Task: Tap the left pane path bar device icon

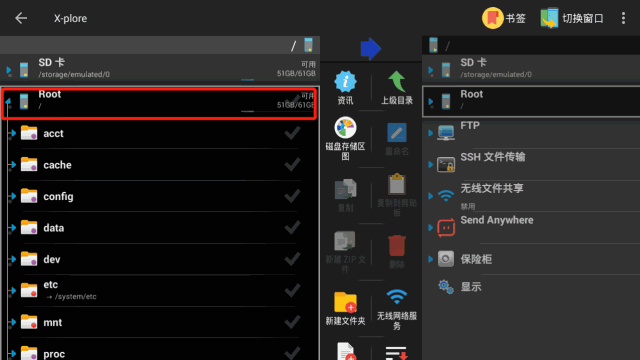Action: point(309,45)
